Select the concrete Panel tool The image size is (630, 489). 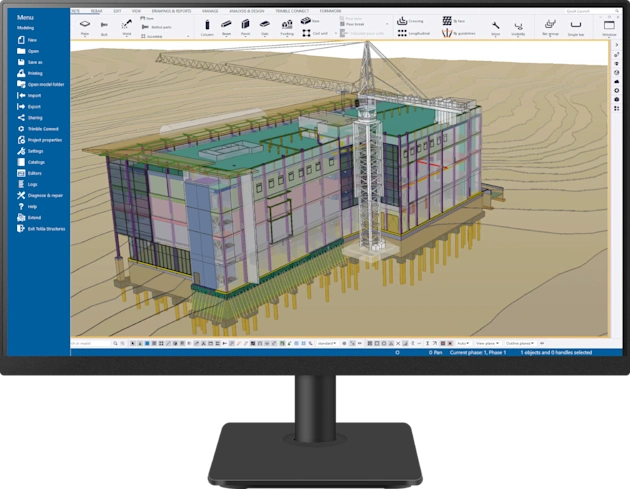[245, 28]
